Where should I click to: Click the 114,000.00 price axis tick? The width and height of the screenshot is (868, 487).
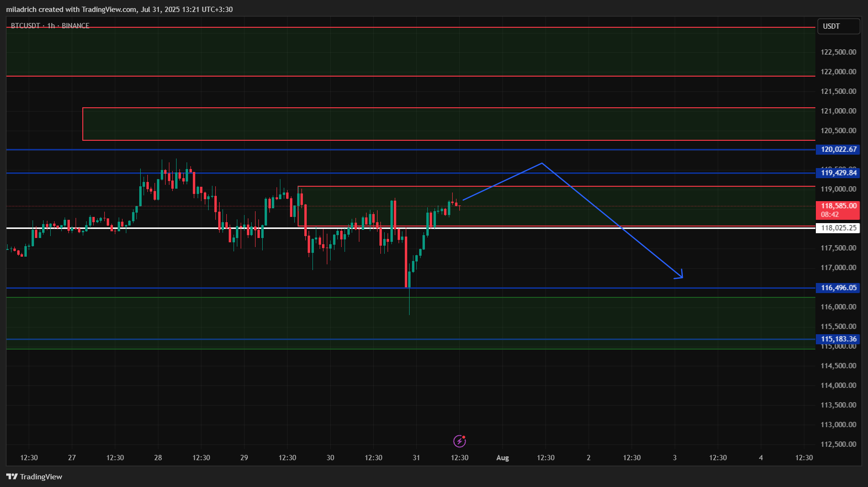(838, 385)
